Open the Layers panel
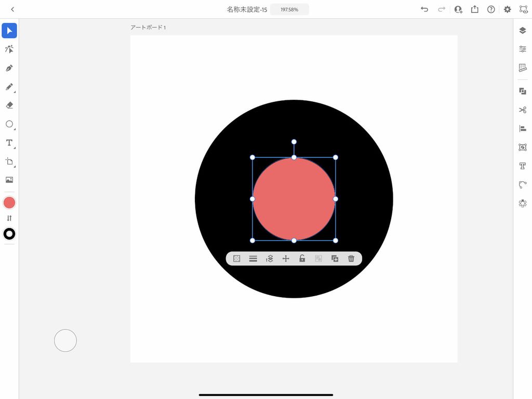This screenshot has width=532, height=399. [x=523, y=31]
